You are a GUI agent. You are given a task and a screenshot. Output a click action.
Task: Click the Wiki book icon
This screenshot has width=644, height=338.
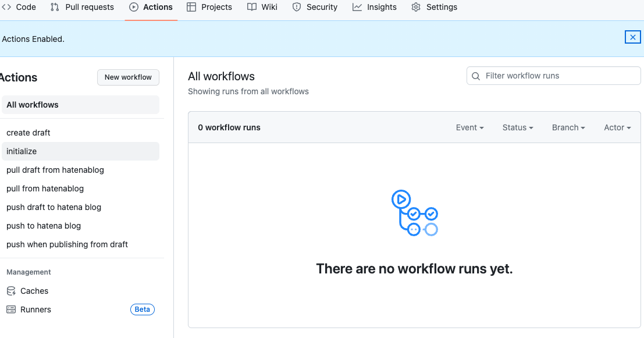coord(252,7)
